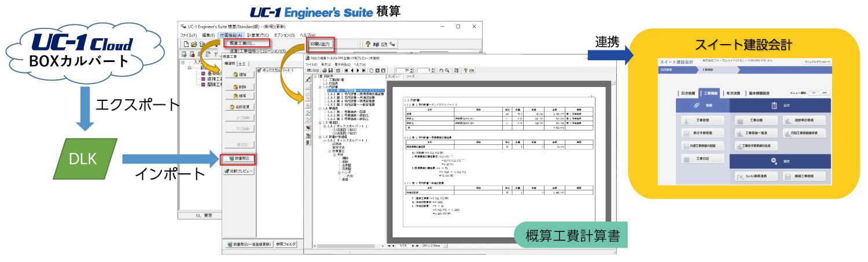The width and height of the screenshot is (868, 262).
Task: Click pencil icon on preview left toolbar
Action: point(308,78)
